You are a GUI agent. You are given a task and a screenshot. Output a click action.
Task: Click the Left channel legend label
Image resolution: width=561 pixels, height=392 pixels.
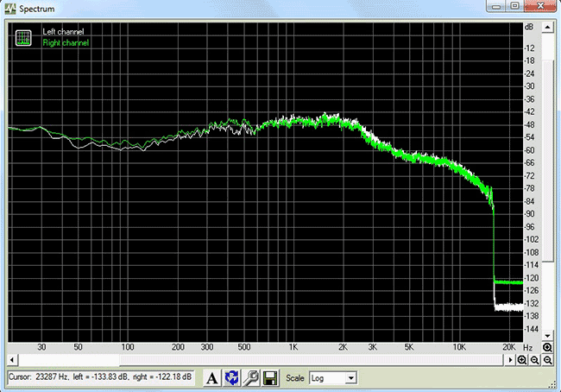point(63,32)
